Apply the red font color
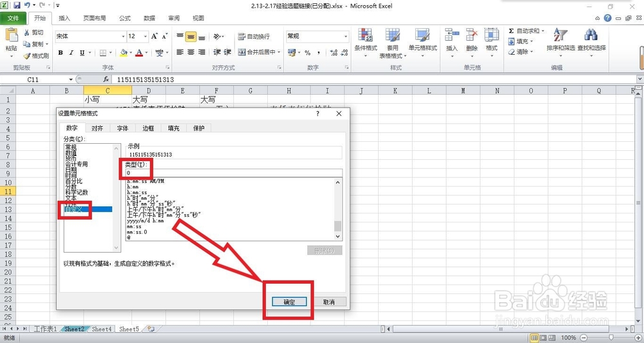Viewport: 644px width, 343px height. click(x=139, y=53)
